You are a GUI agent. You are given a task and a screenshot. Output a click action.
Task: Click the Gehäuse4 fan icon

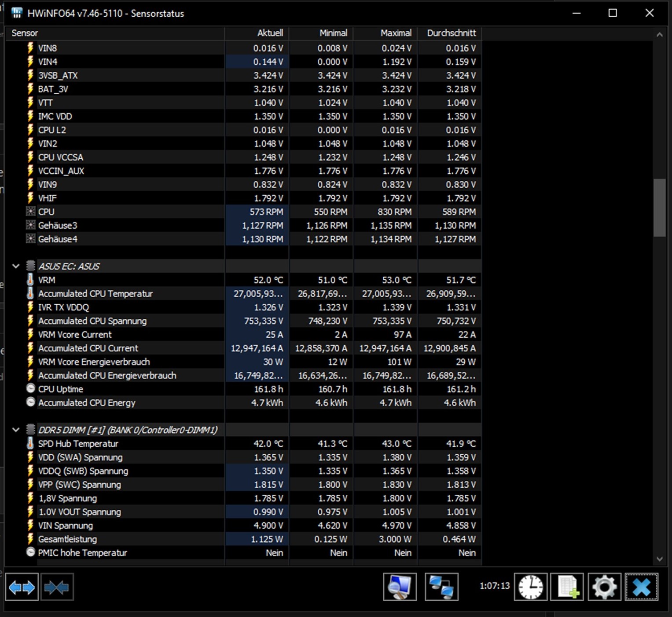[x=30, y=239]
